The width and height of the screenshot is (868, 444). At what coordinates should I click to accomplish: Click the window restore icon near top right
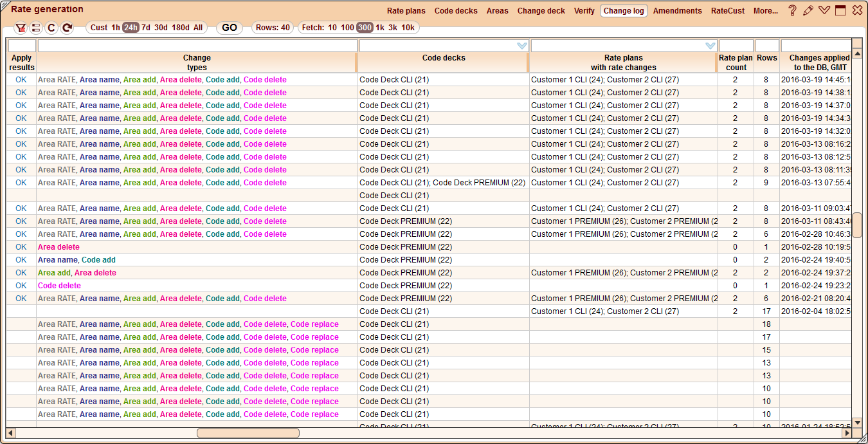[x=840, y=10]
